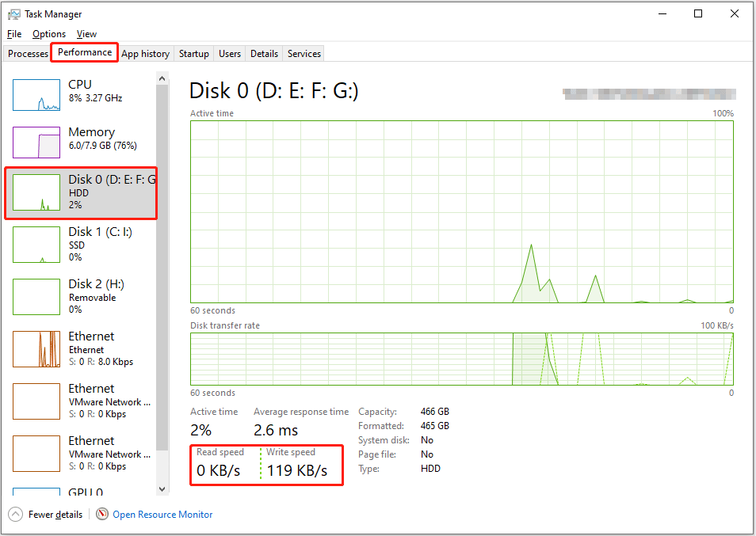The width and height of the screenshot is (756, 536).
Task: Click the sidebar vertical scrollbar thumb
Action: pyautogui.click(x=162, y=268)
